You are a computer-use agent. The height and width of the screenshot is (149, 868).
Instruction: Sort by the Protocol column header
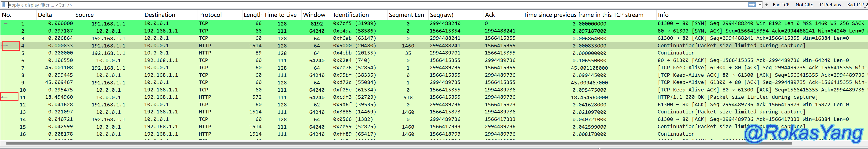(x=210, y=15)
